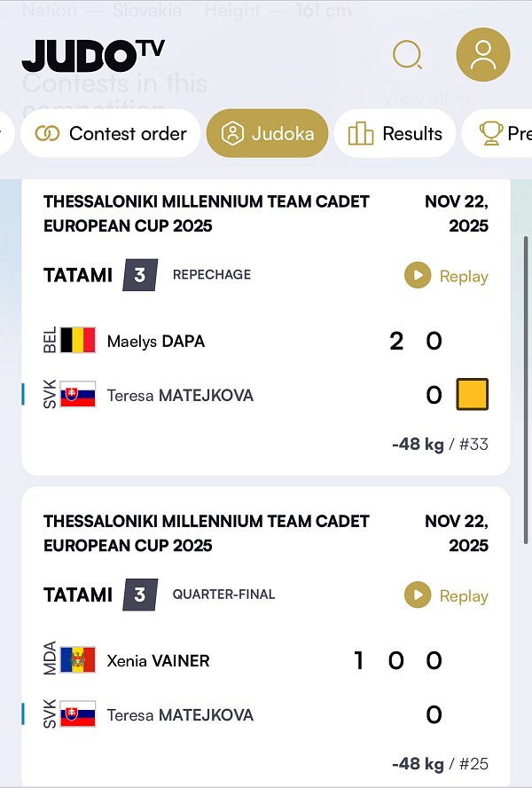Open Xenia VAINER's profile
This screenshot has height=788, width=532.
(x=158, y=660)
